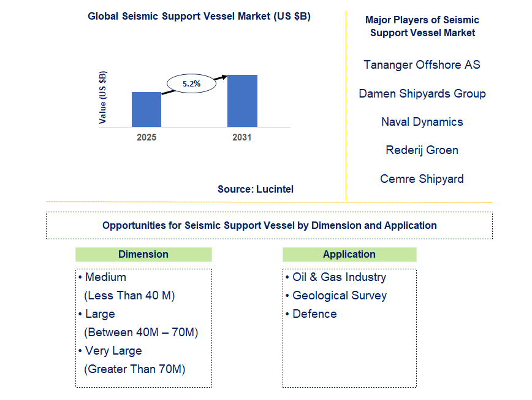Click the 2025 bar in the chart

tap(146, 109)
